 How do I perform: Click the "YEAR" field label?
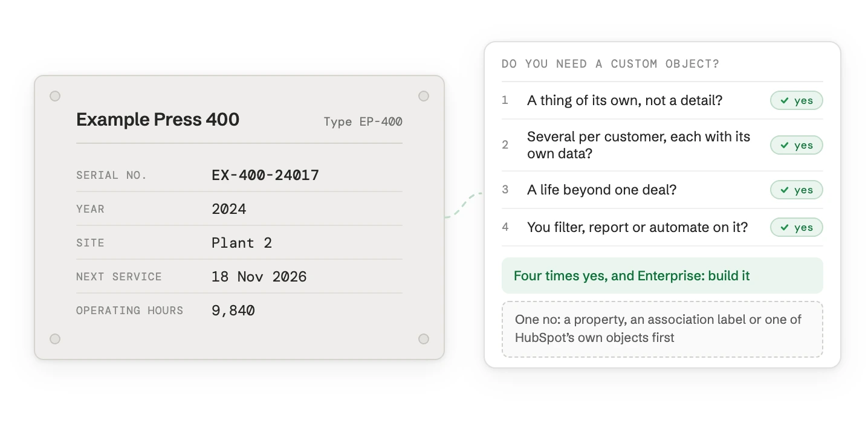coord(91,209)
